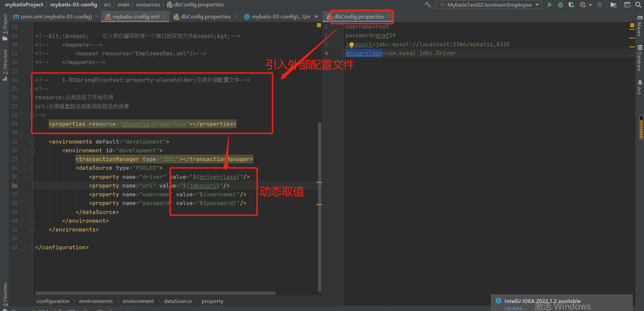Click the left editor horizontal scrollbar
Image resolution: width=644 pixels, height=311 pixels.
coord(155,293)
